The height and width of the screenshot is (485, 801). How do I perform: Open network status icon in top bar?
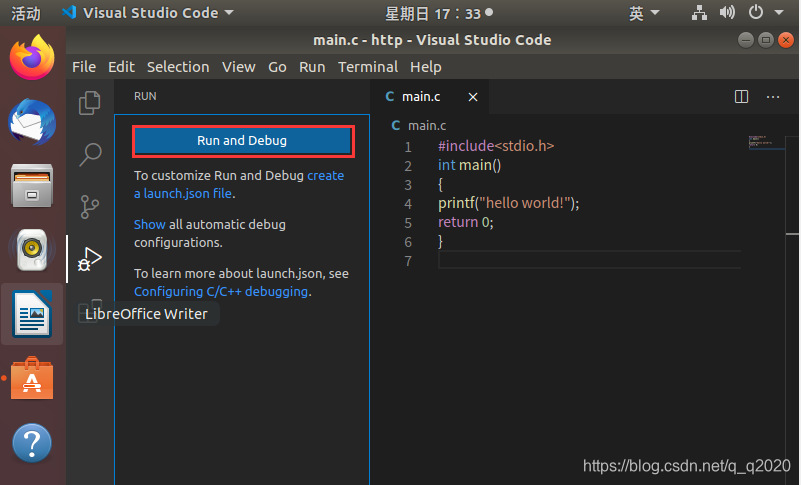click(699, 12)
